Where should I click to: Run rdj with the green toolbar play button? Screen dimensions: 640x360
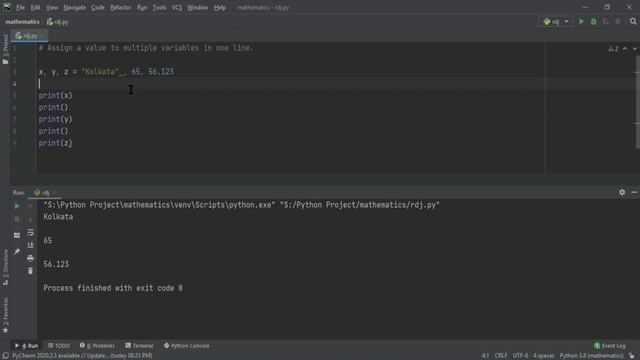(581, 21)
